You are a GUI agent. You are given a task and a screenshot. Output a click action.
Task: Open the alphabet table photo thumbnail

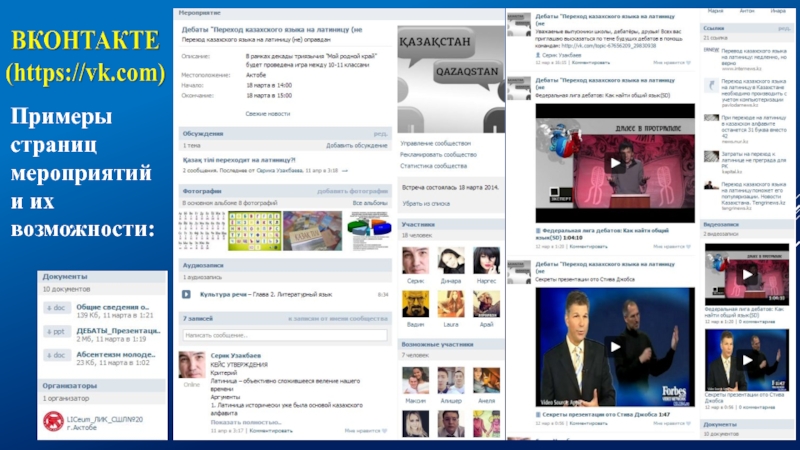click(202, 231)
